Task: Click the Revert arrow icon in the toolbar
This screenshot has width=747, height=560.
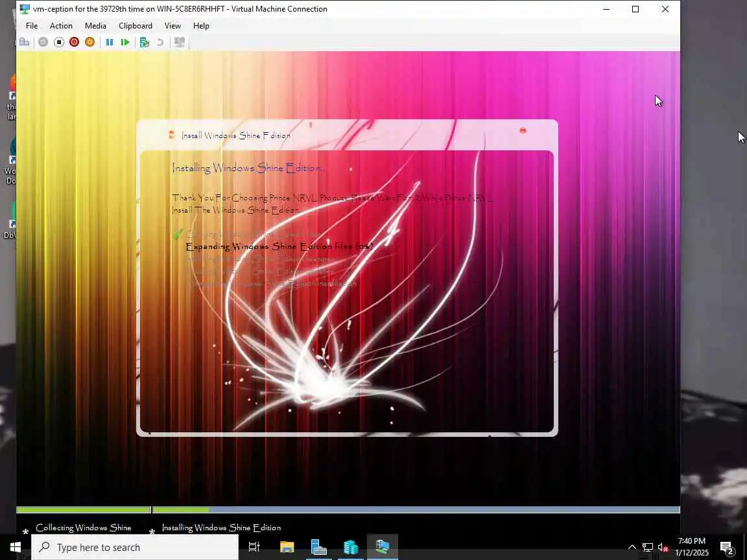Action: point(161,42)
